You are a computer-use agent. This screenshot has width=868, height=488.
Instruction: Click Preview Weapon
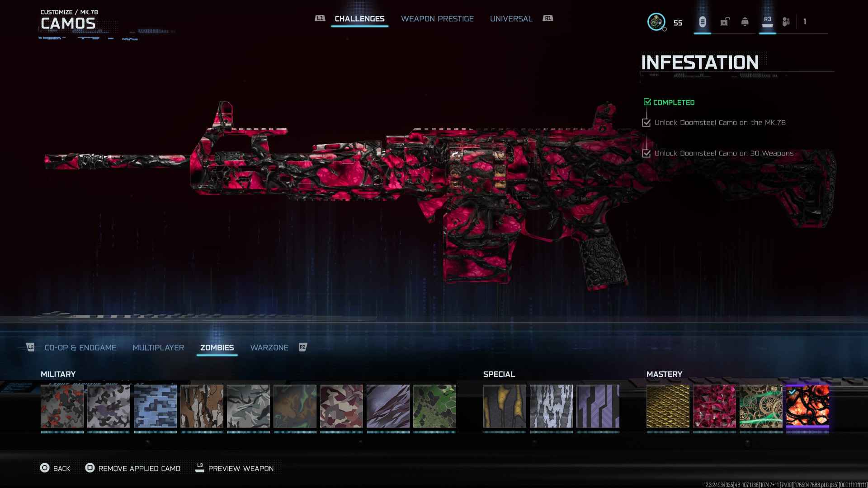pyautogui.click(x=235, y=468)
